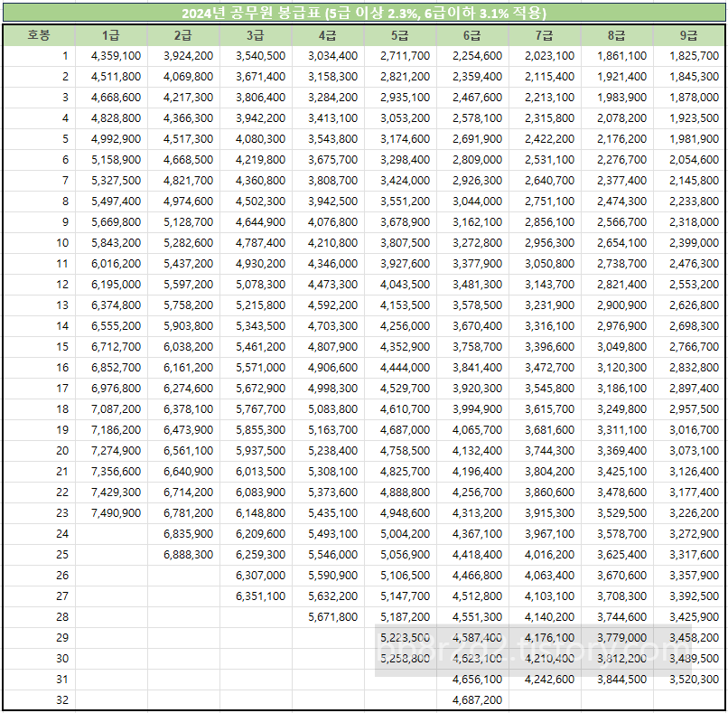
Task: Select 호봉 row number 24
Action: pyautogui.click(x=39, y=534)
